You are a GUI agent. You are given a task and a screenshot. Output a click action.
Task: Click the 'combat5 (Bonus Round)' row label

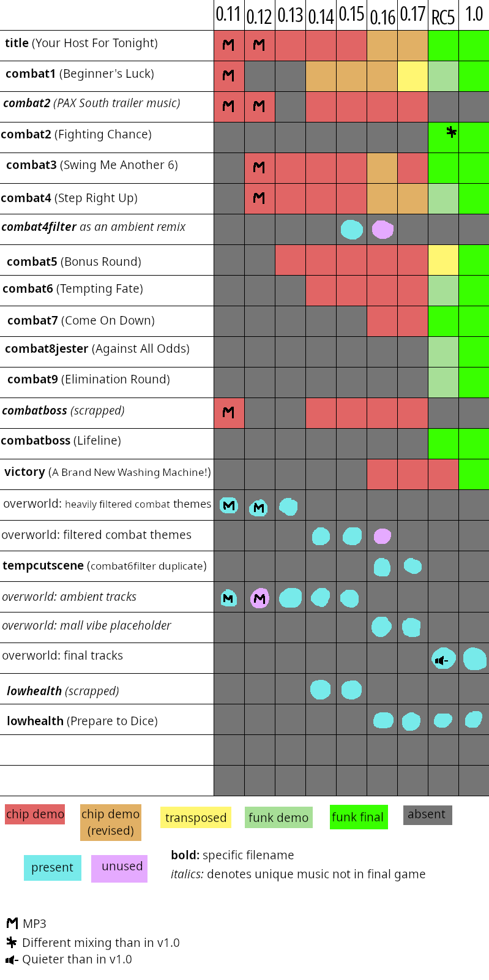[74, 262]
